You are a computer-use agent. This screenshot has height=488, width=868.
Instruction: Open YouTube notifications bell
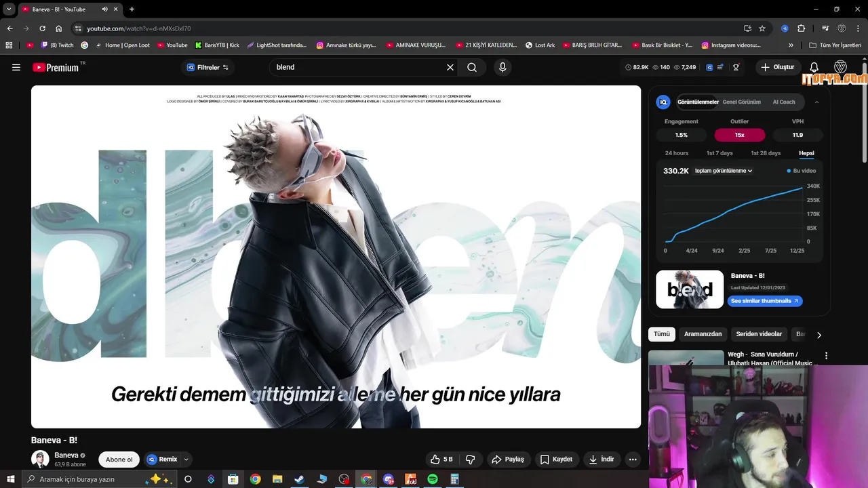click(814, 67)
